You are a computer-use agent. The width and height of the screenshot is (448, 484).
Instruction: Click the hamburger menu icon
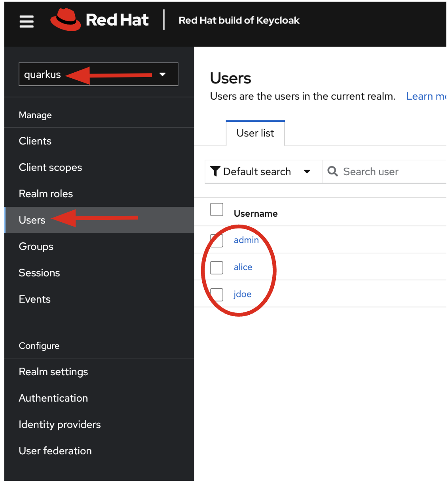27,21
